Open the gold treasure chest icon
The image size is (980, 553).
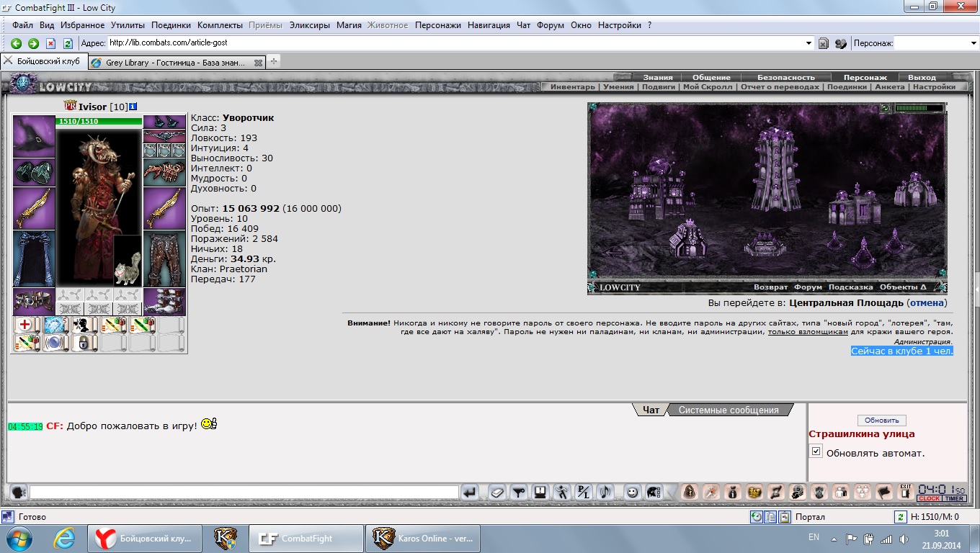click(754, 493)
